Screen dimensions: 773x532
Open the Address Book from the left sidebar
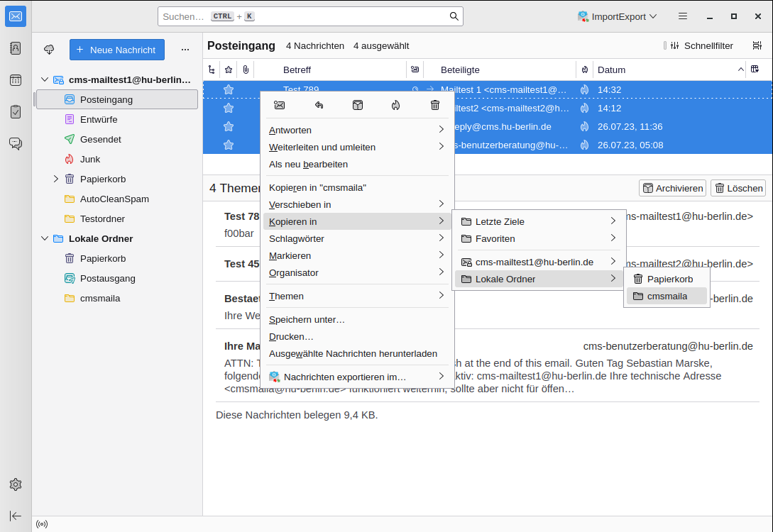[16, 48]
